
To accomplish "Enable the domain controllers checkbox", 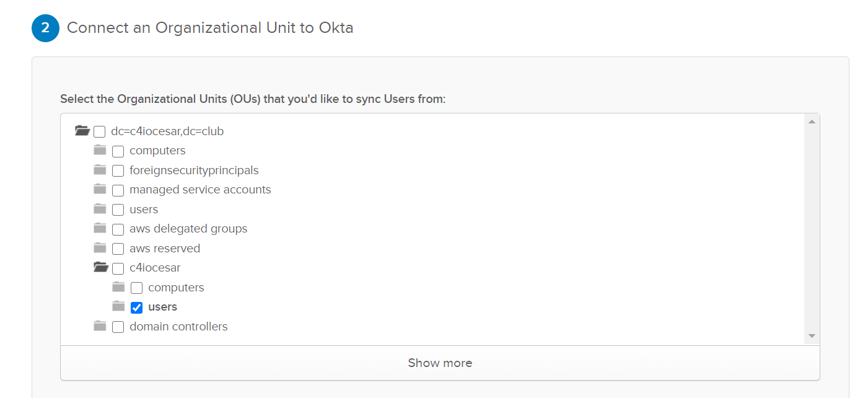I will click(118, 327).
